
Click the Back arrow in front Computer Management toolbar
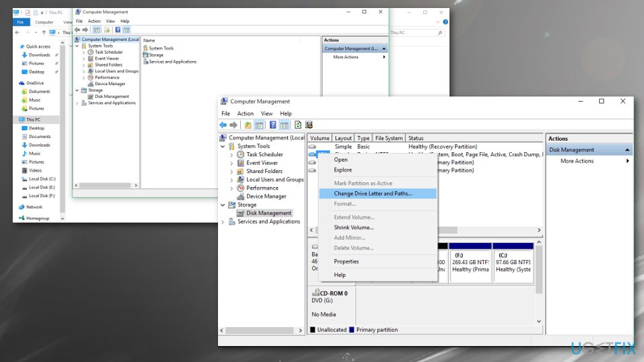pyautogui.click(x=223, y=125)
